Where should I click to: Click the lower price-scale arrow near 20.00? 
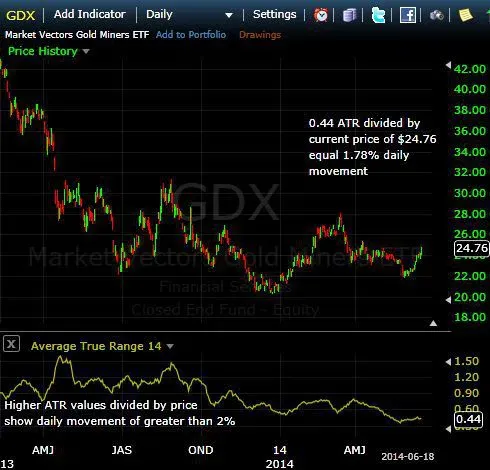click(x=448, y=300)
